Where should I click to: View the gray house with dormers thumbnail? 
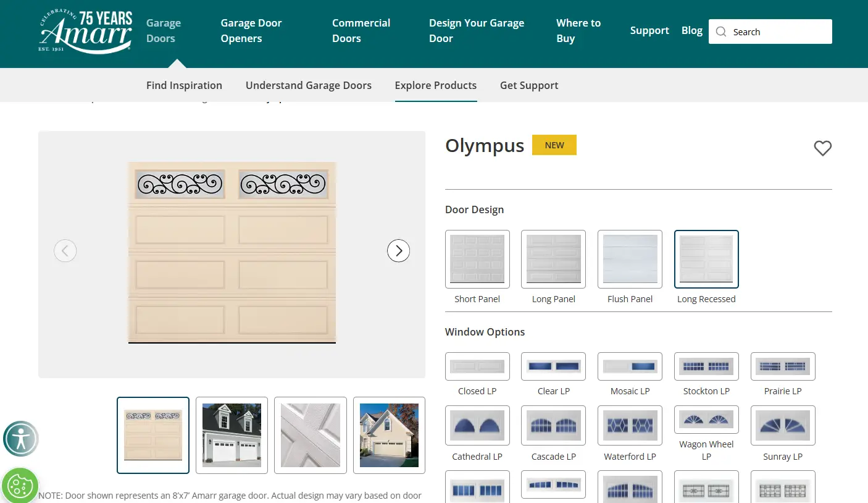(232, 435)
